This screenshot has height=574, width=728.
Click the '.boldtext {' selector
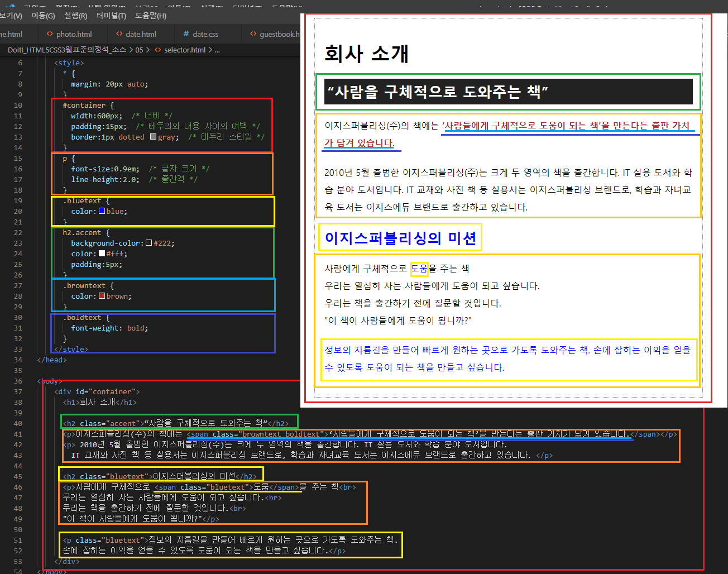pyautogui.click(x=86, y=317)
